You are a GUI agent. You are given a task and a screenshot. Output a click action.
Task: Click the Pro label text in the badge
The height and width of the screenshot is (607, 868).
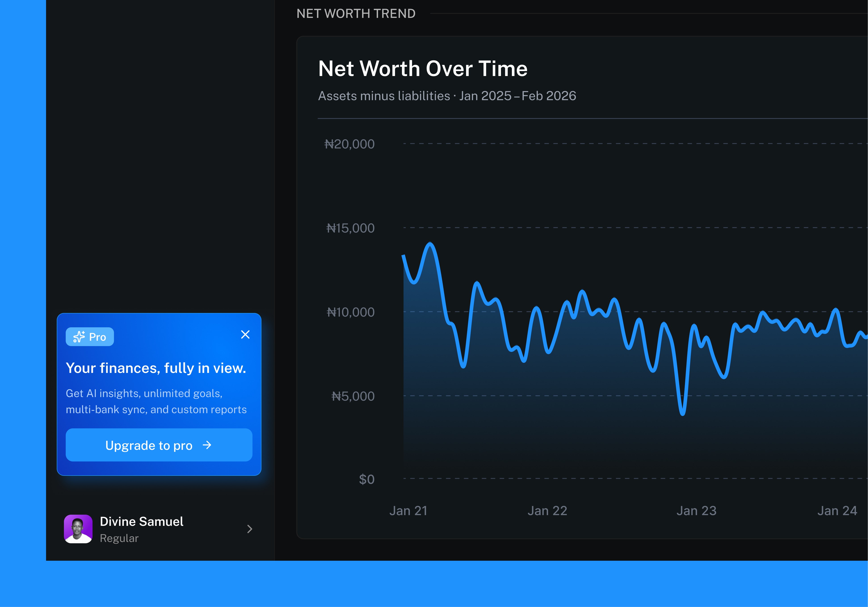(x=98, y=337)
